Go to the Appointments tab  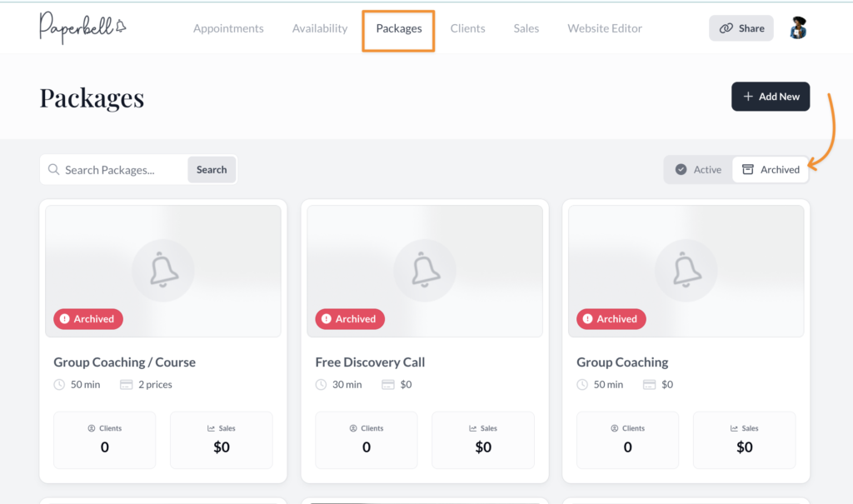(x=228, y=28)
